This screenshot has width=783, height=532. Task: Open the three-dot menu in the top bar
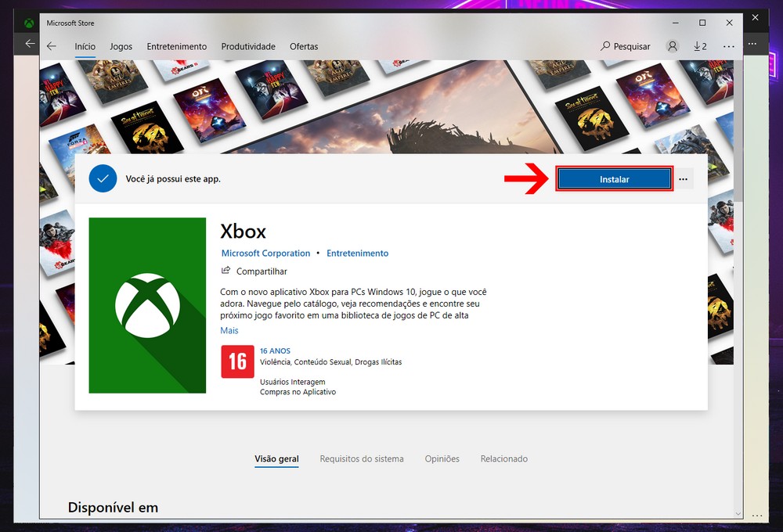(x=729, y=46)
